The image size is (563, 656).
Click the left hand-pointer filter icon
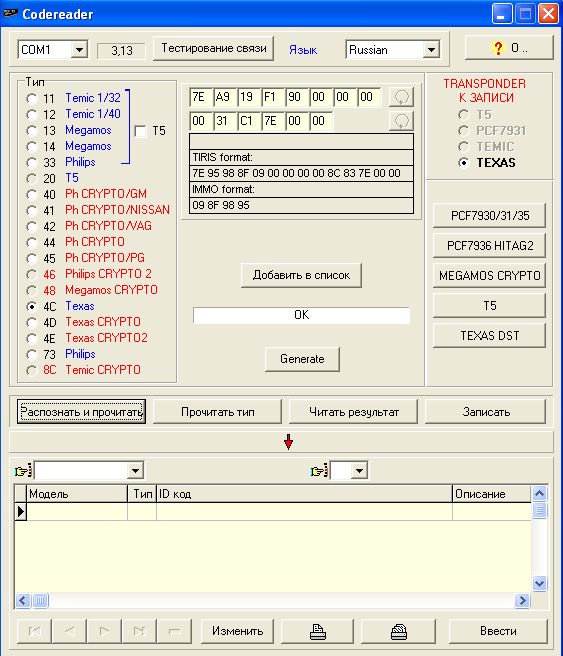pyautogui.click(x=23, y=471)
